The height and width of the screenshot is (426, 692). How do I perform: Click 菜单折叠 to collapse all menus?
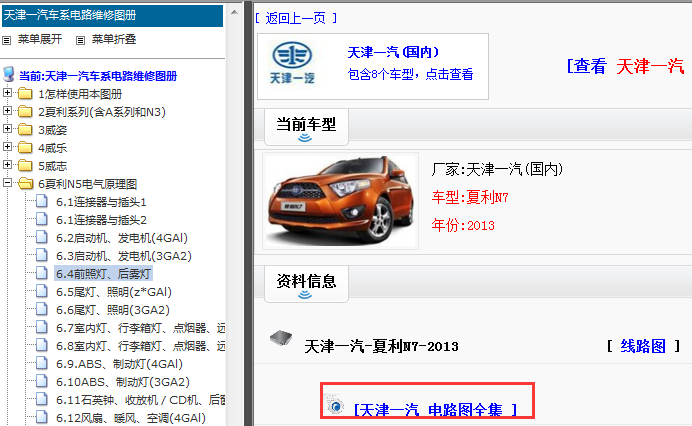pos(114,39)
